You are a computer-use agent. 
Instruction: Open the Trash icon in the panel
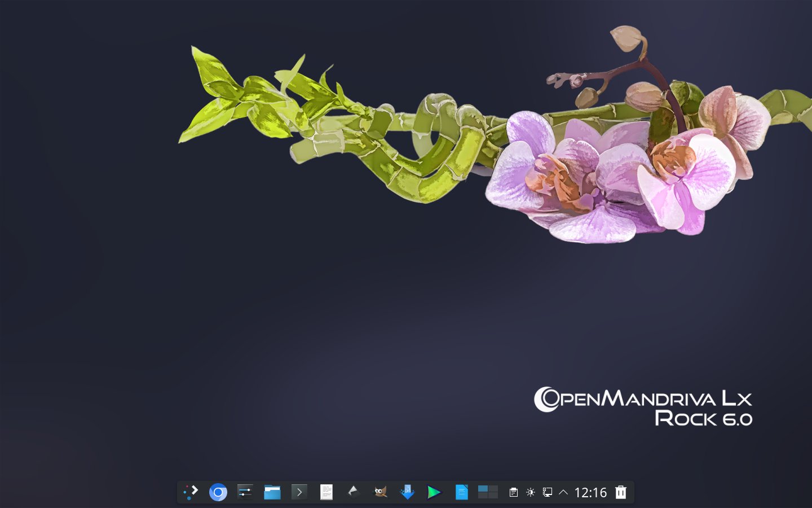(x=621, y=492)
